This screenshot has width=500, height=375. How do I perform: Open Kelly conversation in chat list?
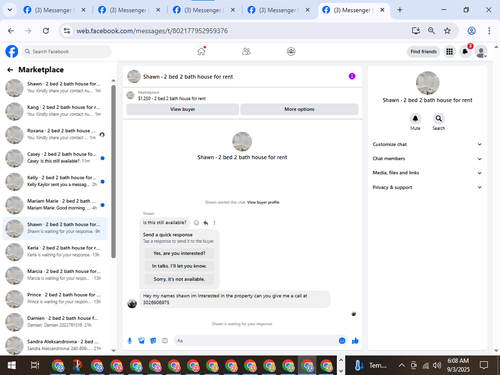(x=55, y=181)
